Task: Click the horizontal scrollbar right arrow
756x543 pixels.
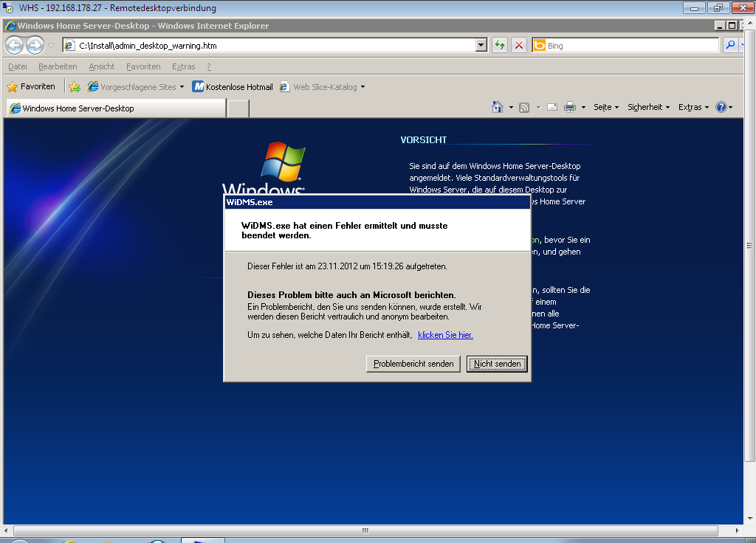Action: click(x=738, y=530)
